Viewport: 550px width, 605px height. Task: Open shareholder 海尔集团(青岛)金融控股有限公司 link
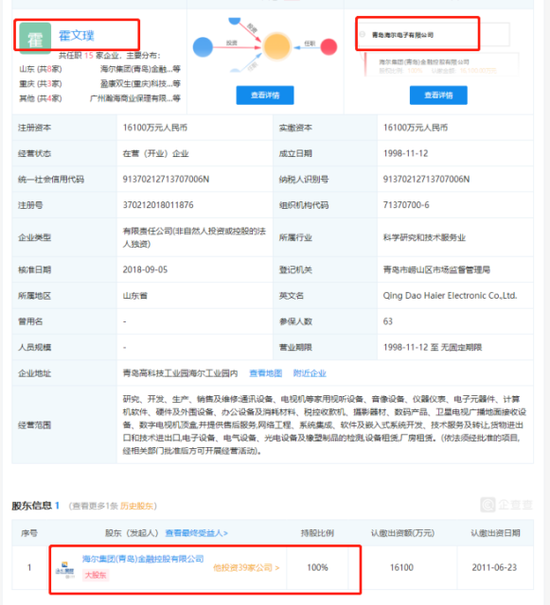click(x=143, y=559)
